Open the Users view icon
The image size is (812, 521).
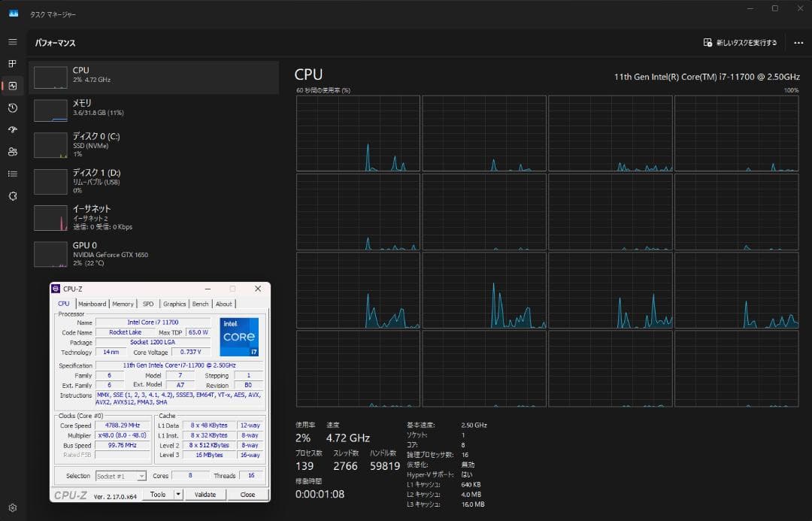coord(12,152)
